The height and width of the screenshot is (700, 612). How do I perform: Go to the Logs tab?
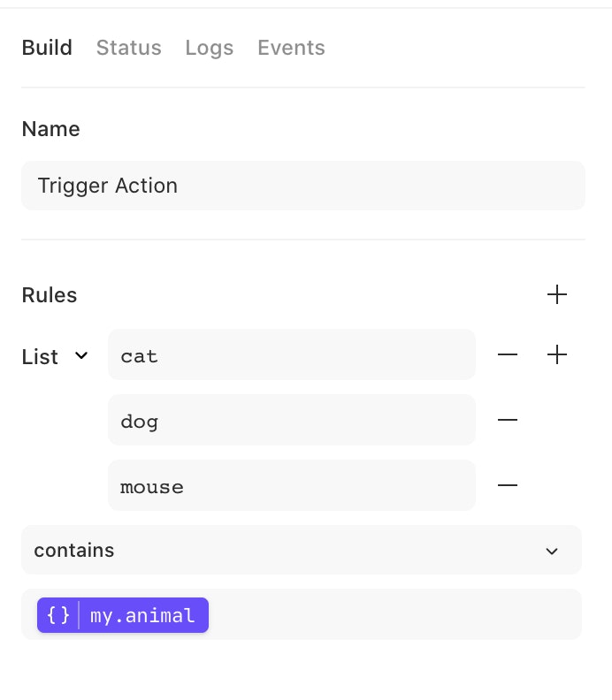[x=210, y=48]
